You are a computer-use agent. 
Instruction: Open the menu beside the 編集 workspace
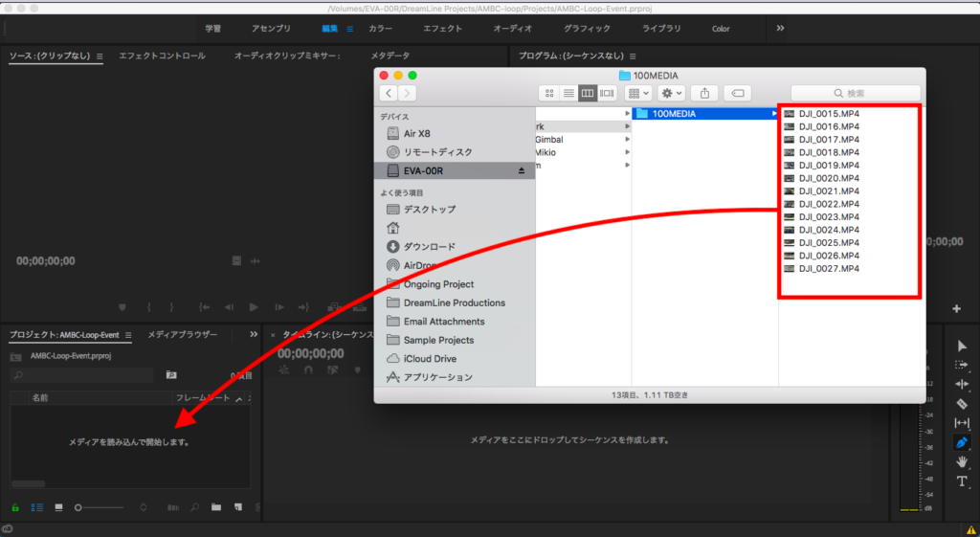350,29
